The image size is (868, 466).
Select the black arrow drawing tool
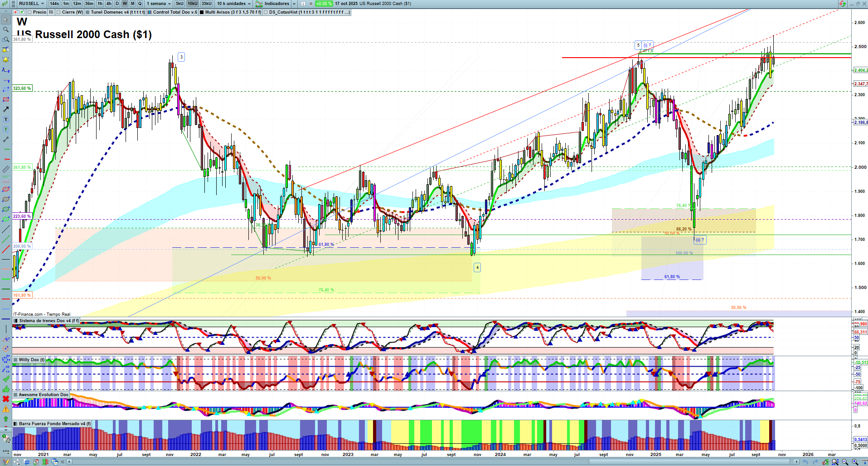(x=6, y=109)
